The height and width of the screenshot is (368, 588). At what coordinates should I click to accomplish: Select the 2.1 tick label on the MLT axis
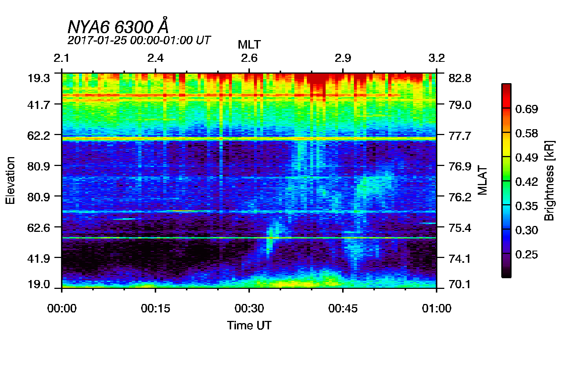(62, 58)
